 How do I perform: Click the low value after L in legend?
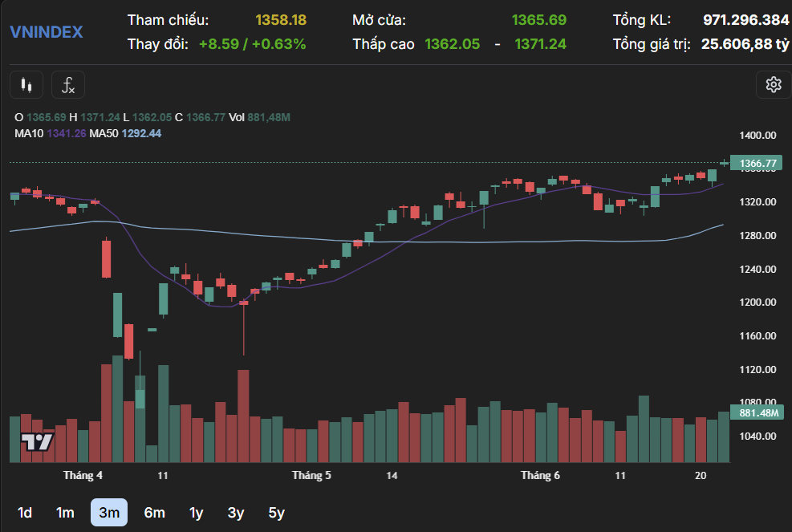(x=152, y=117)
